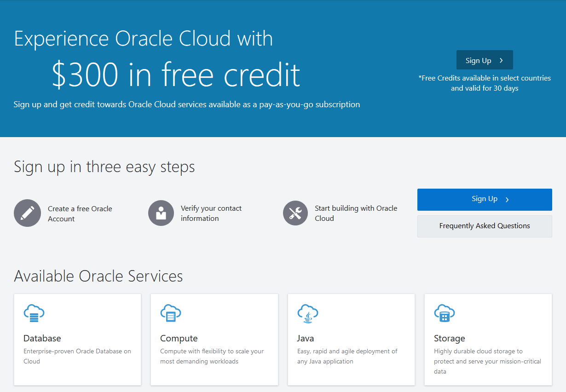Screen dimensions: 566x392
Task: Open the Storage service card
Action: 488,339
